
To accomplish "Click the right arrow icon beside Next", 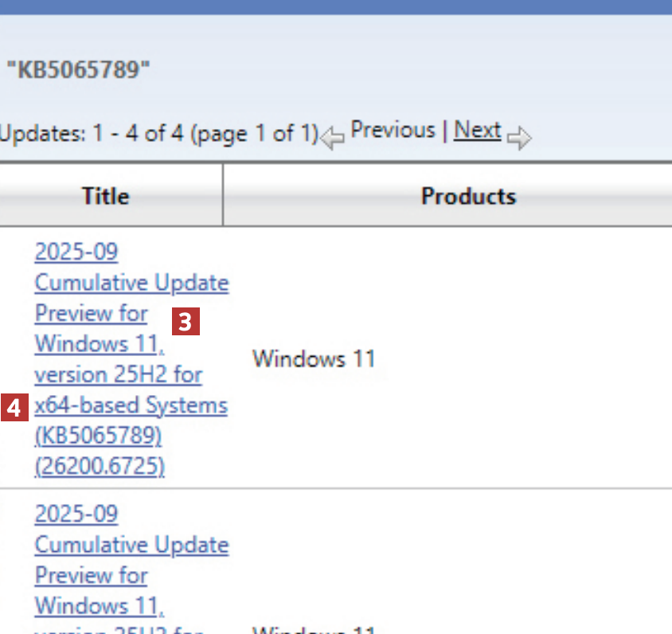I will tap(519, 138).
